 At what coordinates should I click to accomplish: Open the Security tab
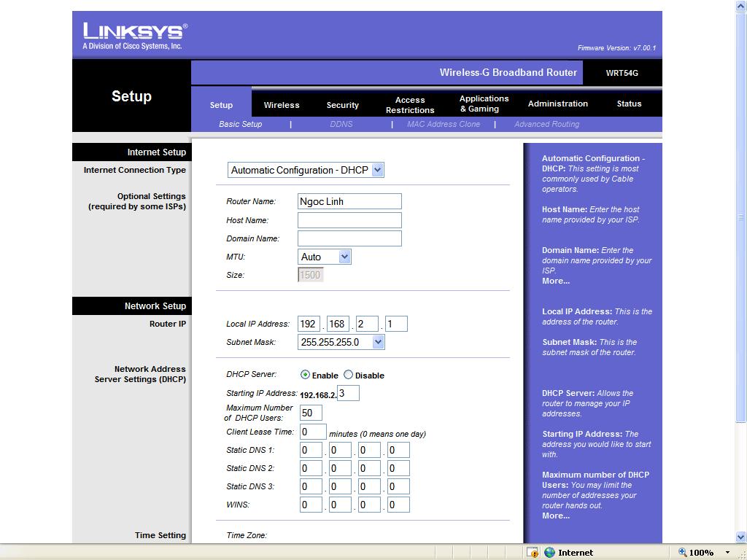point(342,105)
